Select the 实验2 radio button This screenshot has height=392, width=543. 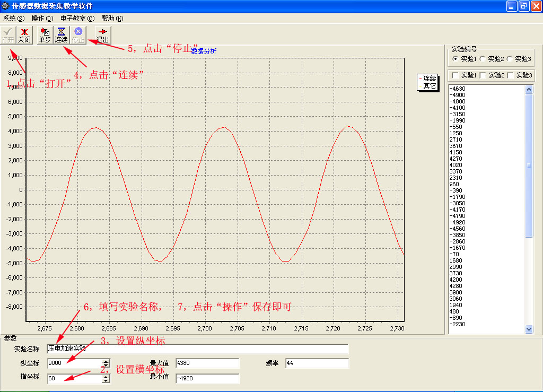tap(483, 59)
